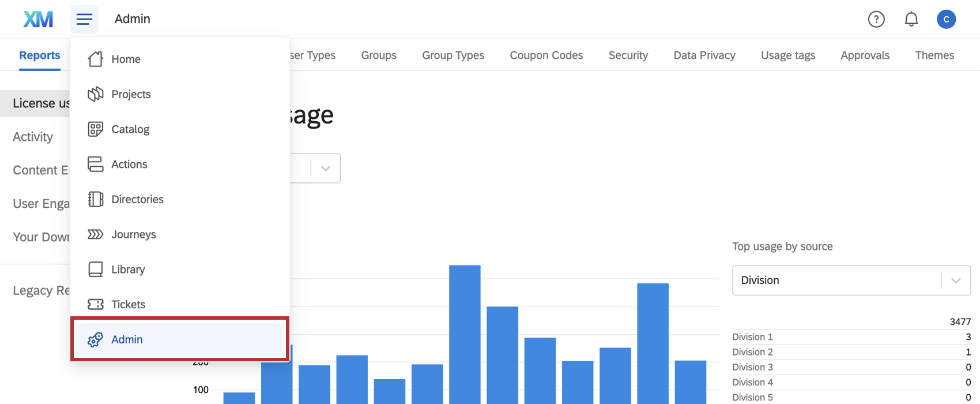Select the highlighted Admin menu item

(x=180, y=339)
